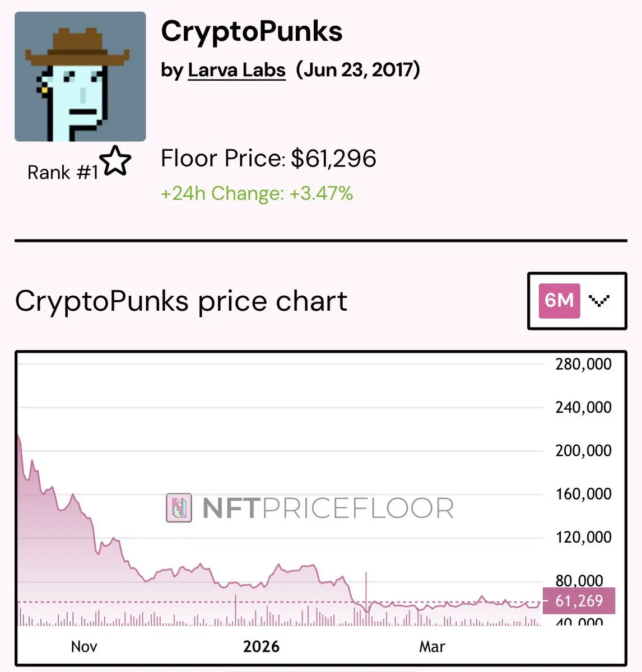
Task: Click the NFTPRICEFLOOR watermark text
Action: (x=328, y=508)
